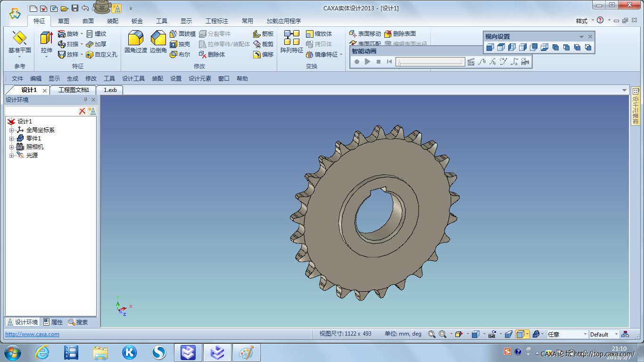Open 阵列特征 pattern feature

(292, 42)
